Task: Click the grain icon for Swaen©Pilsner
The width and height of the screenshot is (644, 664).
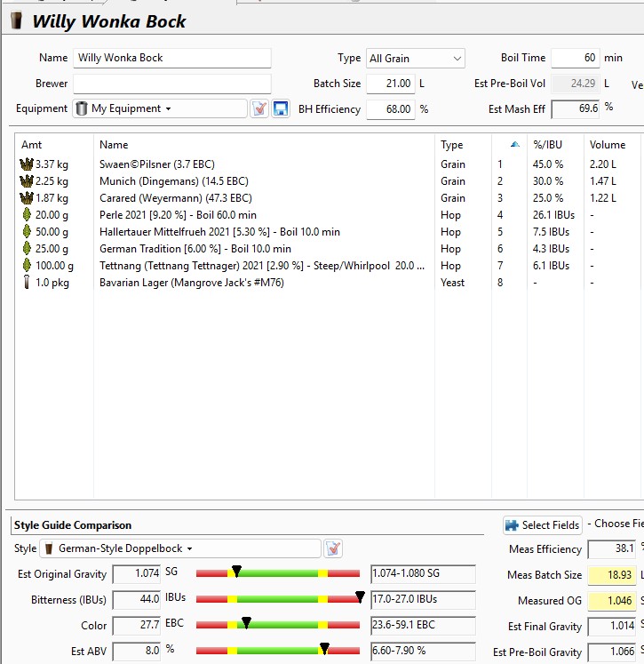Action: (26, 164)
